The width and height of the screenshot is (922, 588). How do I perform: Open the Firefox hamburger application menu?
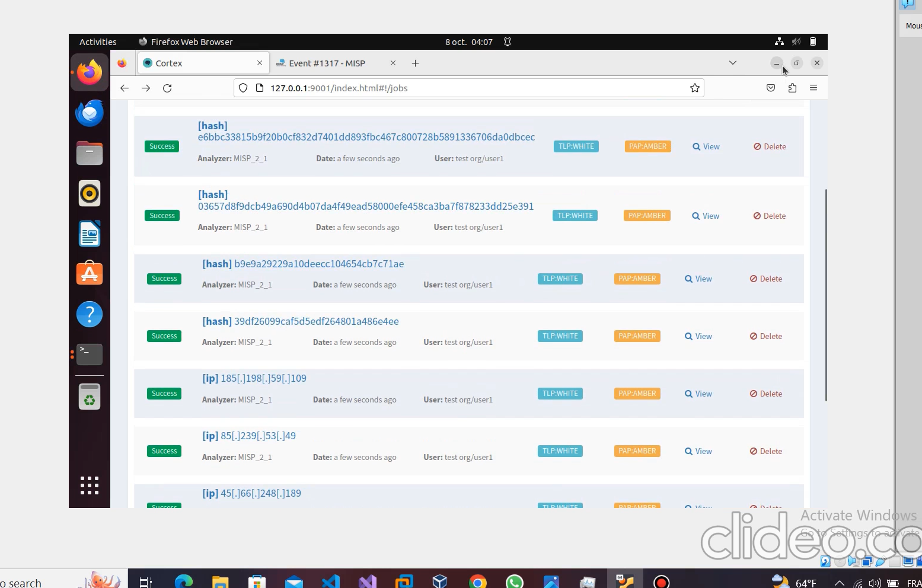[813, 88]
